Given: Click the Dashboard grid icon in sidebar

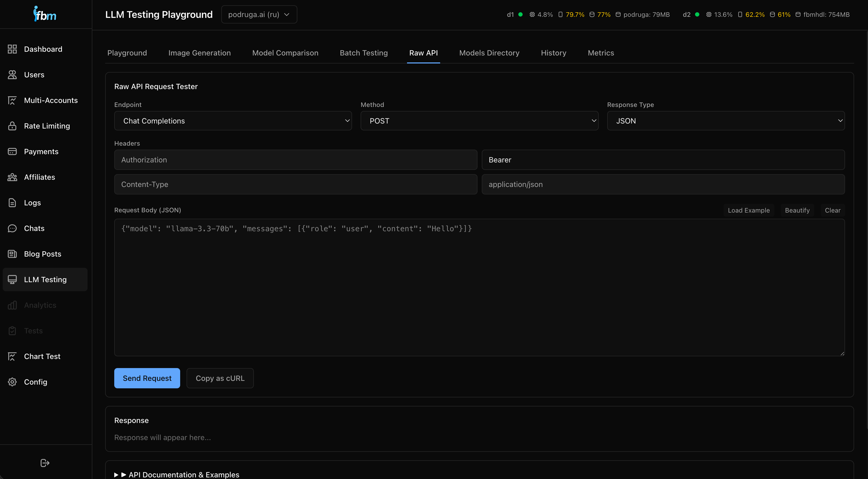Looking at the screenshot, I should pos(12,49).
